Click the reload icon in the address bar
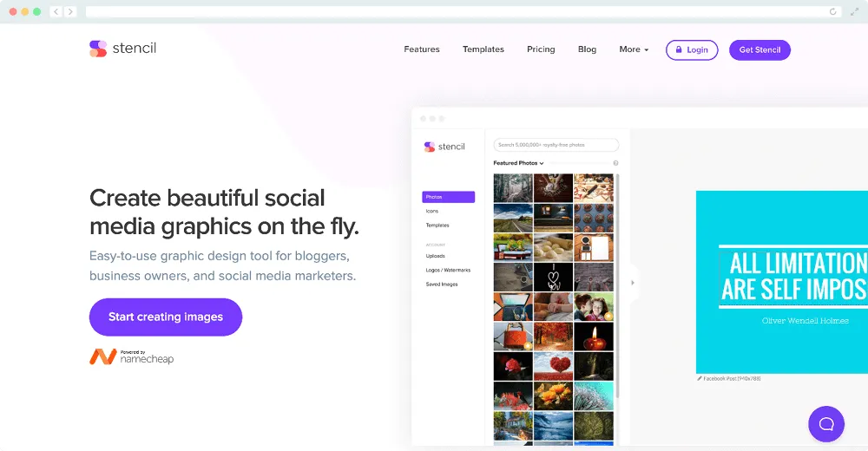 click(x=832, y=11)
